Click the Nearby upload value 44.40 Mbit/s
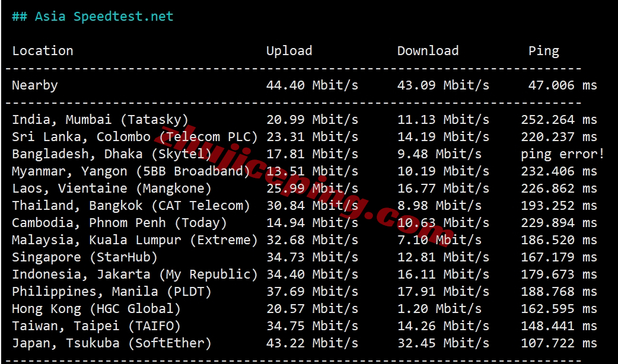Viewport: 618px width, 364px height. click(x=312, y=85)
